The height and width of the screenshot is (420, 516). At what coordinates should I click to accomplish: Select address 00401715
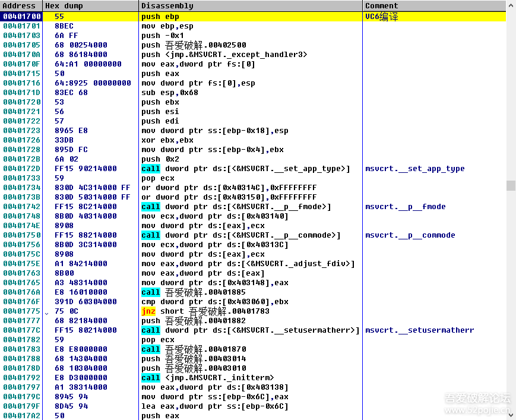coord(22,74)
